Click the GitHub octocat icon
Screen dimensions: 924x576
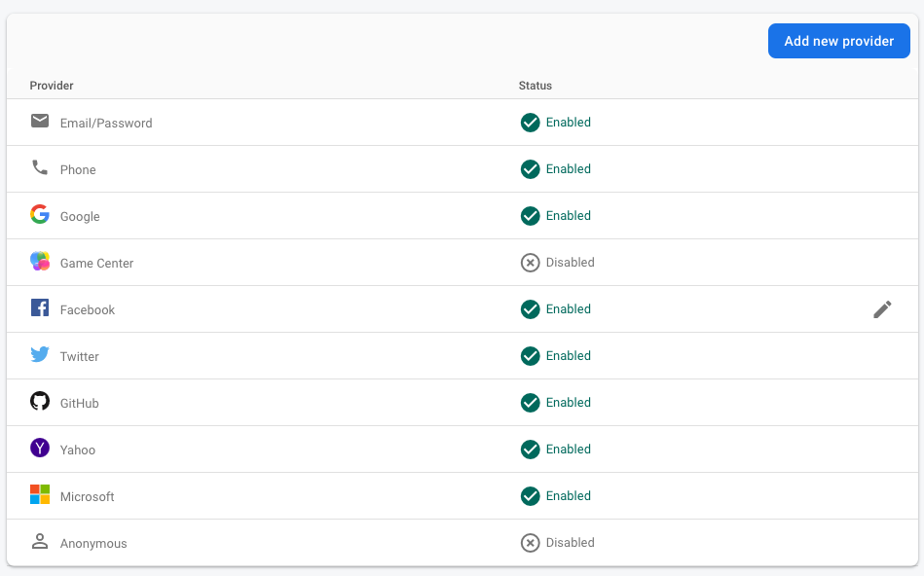coord(40,402)
